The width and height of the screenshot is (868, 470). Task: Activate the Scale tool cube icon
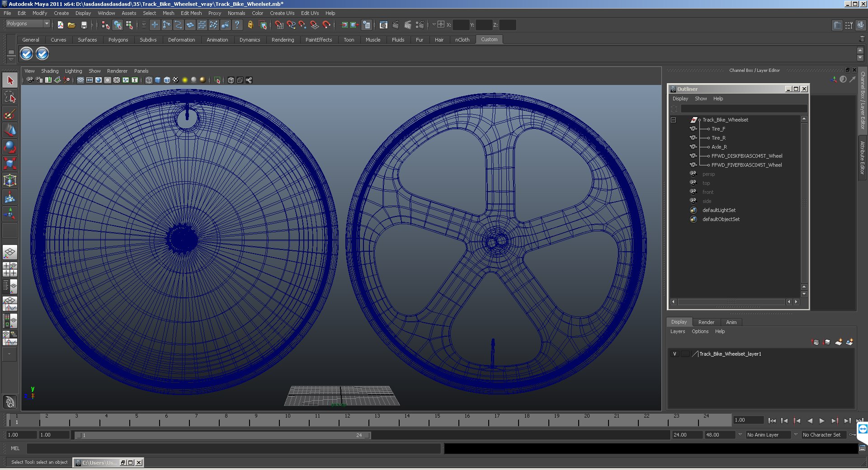10,164
